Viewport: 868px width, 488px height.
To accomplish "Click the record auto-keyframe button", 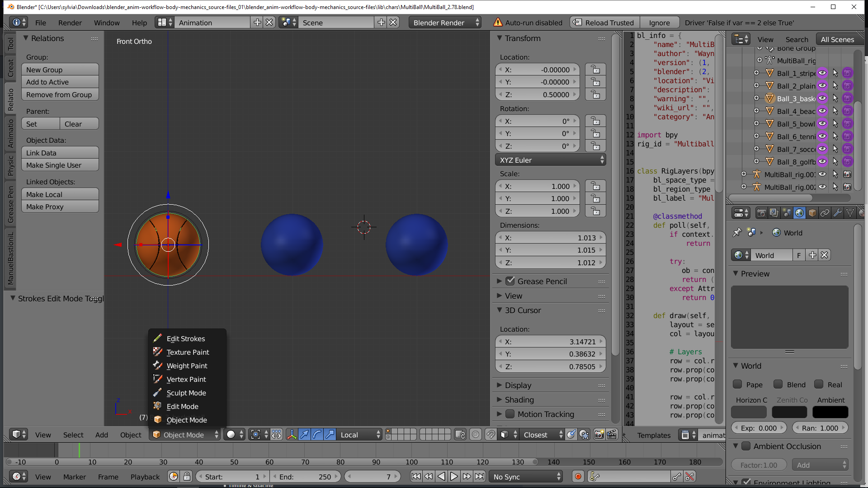I will click(x=578, y=477).
